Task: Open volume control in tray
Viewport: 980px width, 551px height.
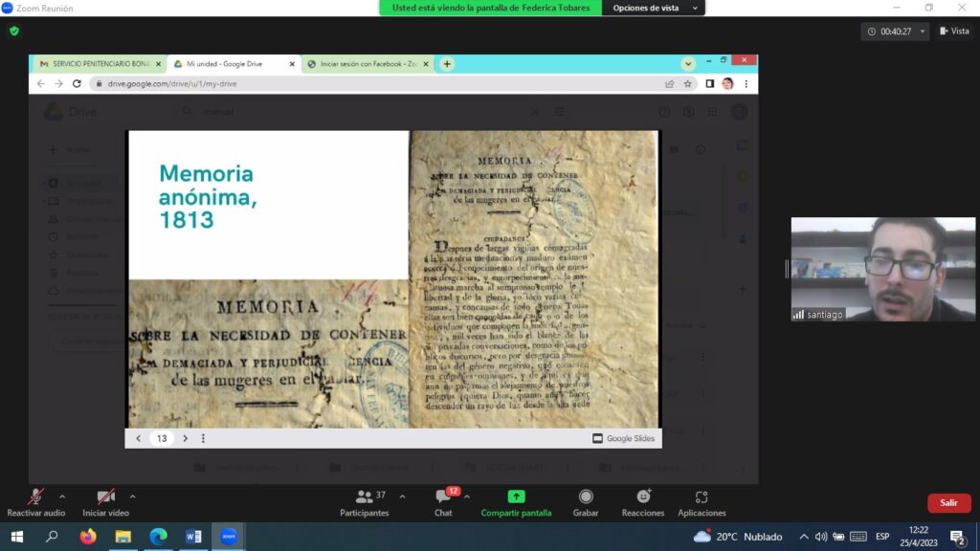Action: [x=821, y=537]
